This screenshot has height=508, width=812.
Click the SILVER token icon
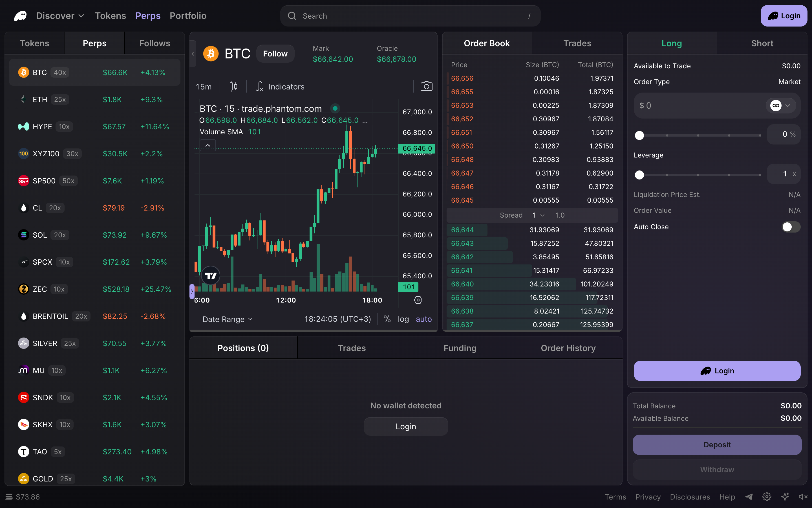pyautogui.click(x=23, y=343)
